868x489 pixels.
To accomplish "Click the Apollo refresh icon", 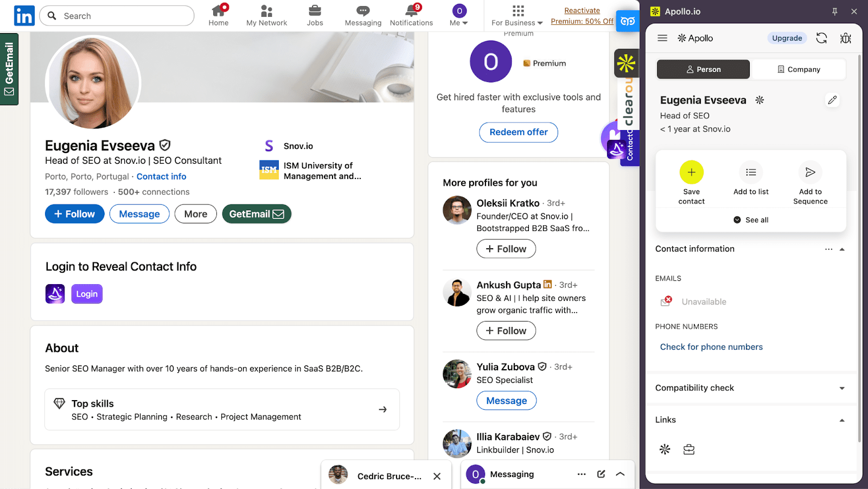I will click(821, 38).
